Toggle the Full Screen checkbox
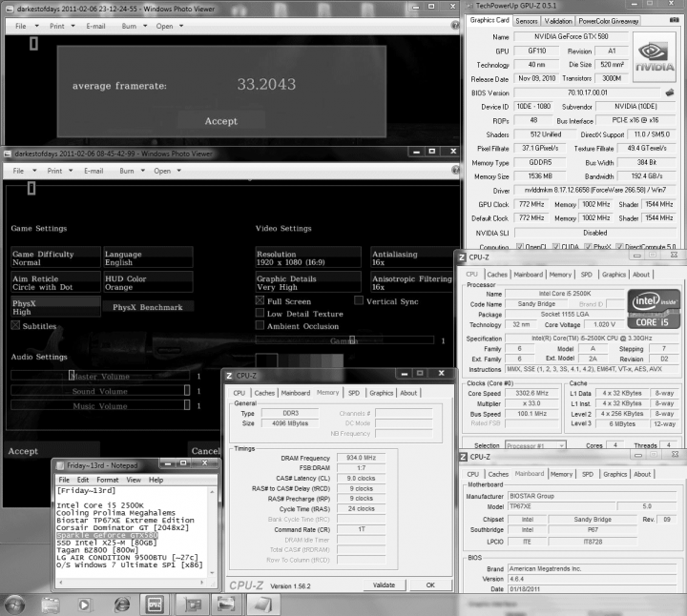The image size is (687, 616). click(260, 300)
